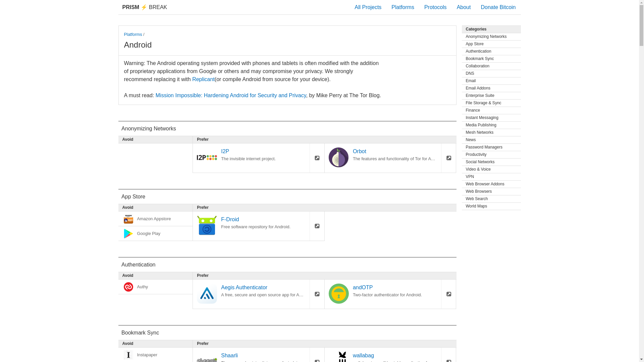The width and height of the screenshot is (644, 362).
Task: Open Mission Impossible Hardening Android article
Action: [231, 95]
